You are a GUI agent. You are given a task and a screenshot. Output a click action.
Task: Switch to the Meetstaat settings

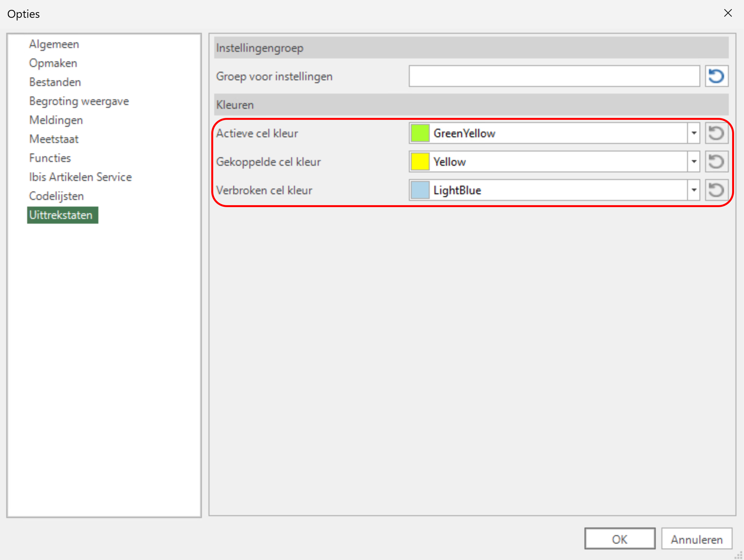(54, 139)
